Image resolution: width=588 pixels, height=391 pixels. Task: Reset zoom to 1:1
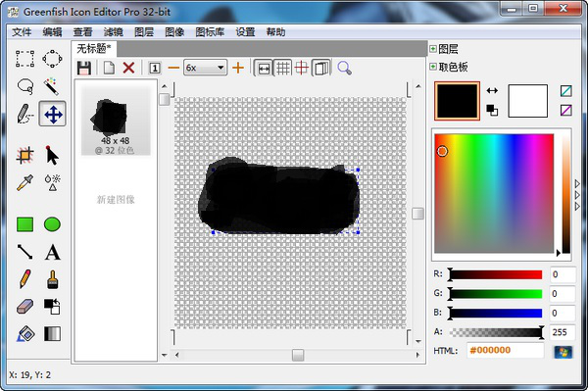point(155,69)
